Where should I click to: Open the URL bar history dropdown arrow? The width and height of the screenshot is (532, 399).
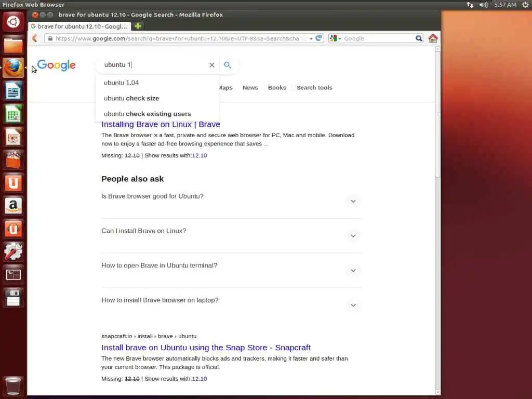tap(311, 38)
